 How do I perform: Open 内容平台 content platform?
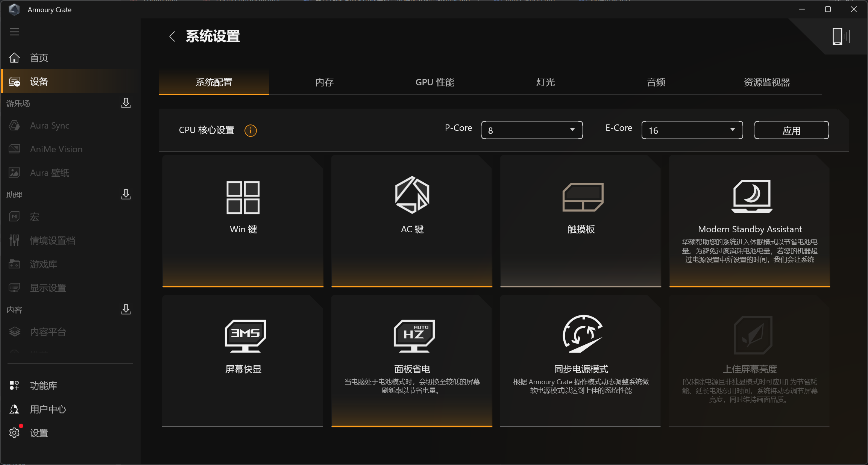(71, 332)
